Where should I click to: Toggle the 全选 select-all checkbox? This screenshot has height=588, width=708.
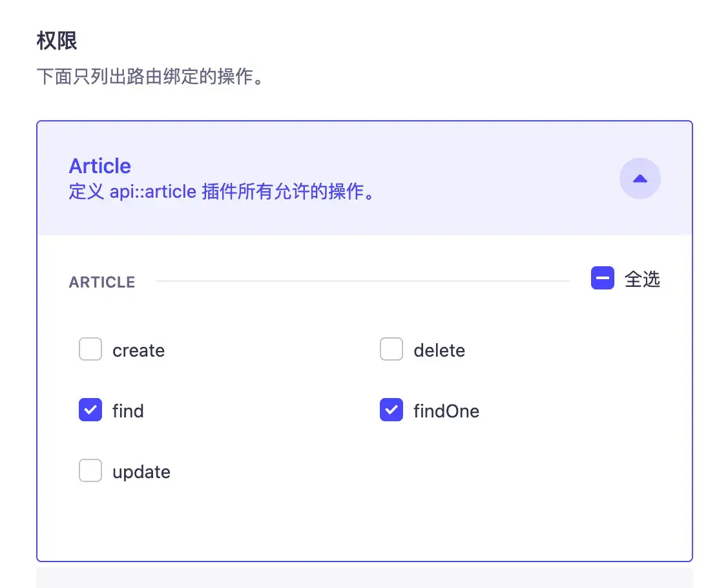602,278
